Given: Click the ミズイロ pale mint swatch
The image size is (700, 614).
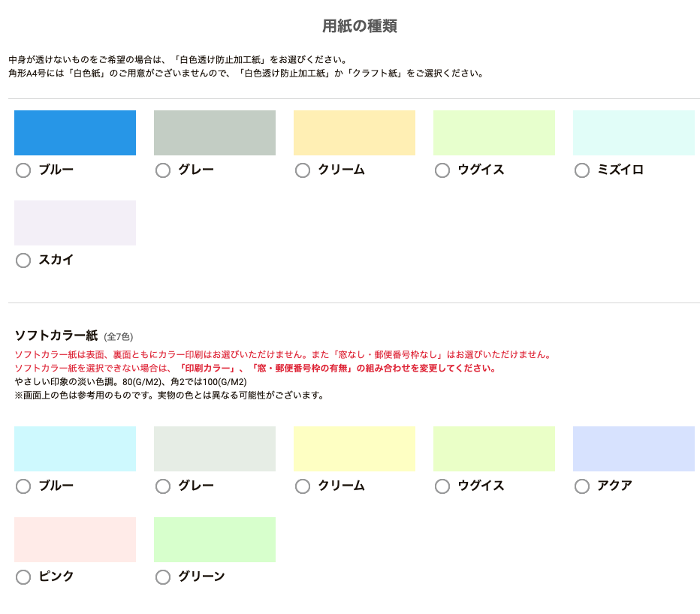Looking at the screenshot, I should [634, 133].
